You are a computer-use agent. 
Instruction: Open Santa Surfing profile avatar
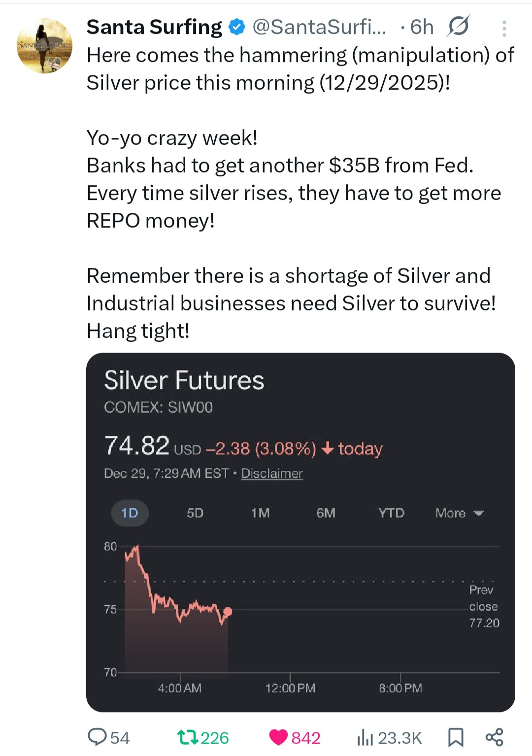(44, 46)
